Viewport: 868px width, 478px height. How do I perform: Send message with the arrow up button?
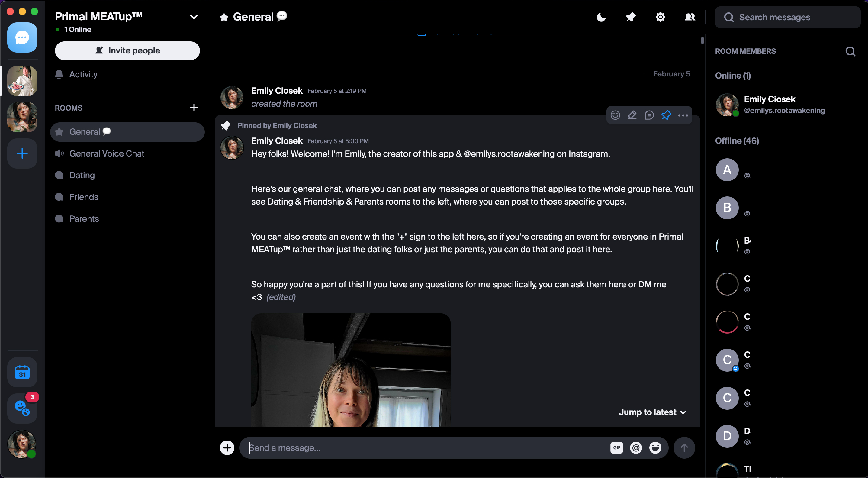684,448
